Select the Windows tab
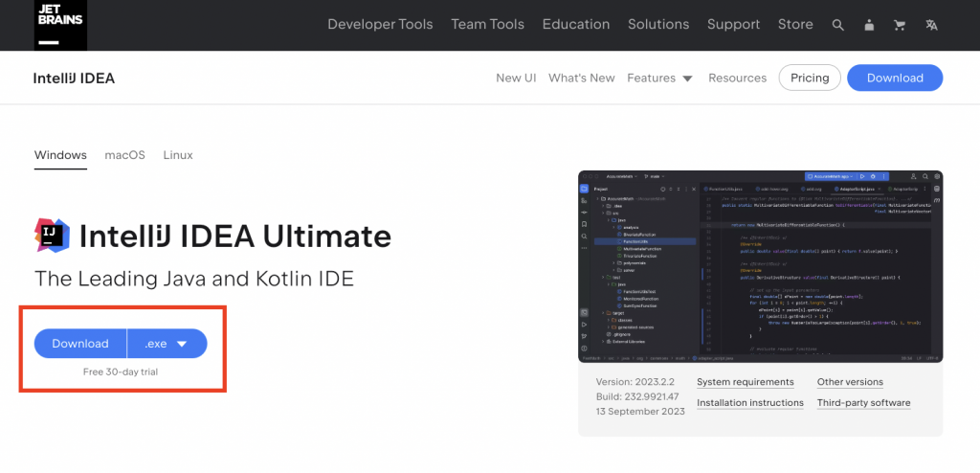This screenshot has height=473, width=980. point(60,155)
